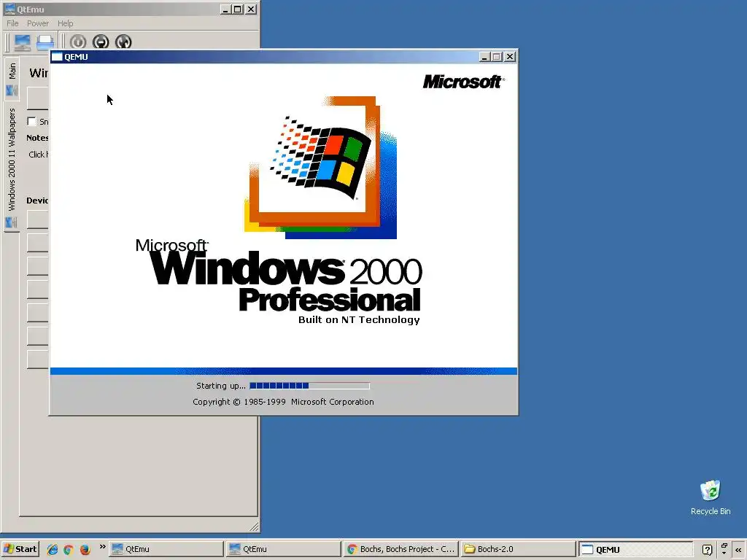Minimize the QEMU window
The image size is (747, 560).
point(485,57)
